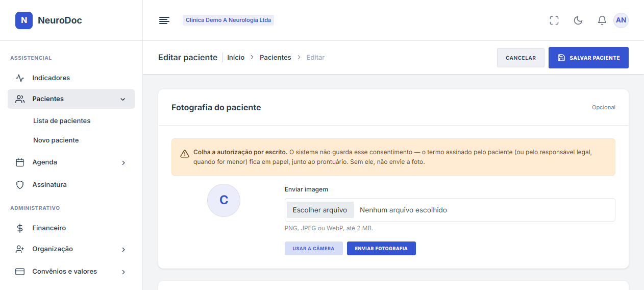Image resolution: width=644 pixels, height=290 pixels.
Task: Go to Pacientes breadcrumb link
Action: tap(276, 58)
